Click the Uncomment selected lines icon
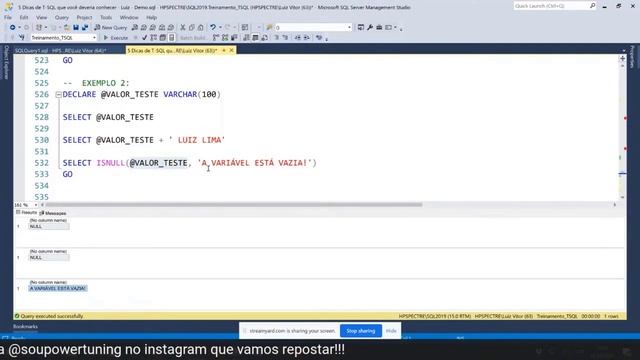Viewport: 640px width, 360px height. pos(285,38)
